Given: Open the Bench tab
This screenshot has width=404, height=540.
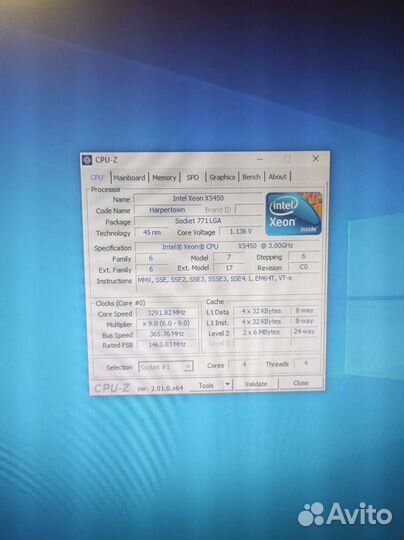Looking at the screenshot, I should (251, 177).
